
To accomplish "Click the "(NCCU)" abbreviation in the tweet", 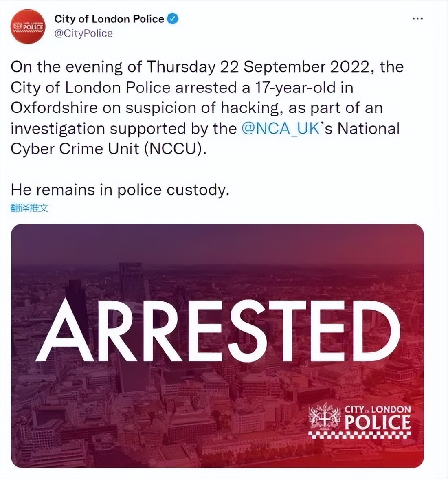I will tap(174, 149).
